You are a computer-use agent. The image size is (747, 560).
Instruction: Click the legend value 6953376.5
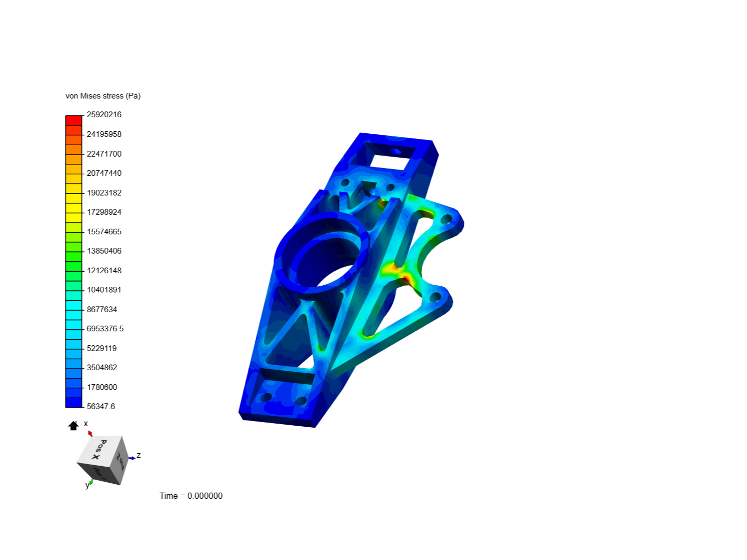coord(105,329)
